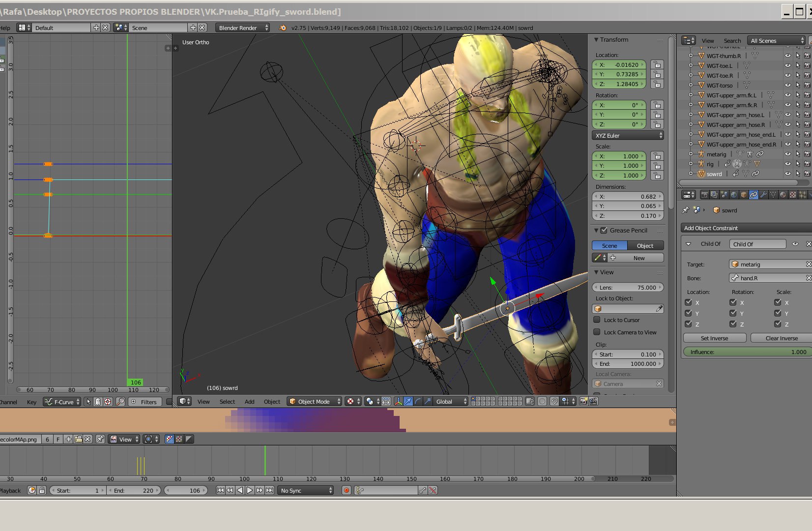Viewport: 812px width, 531px height.
Task: Click the Set Inverse button
Action: pyautogui.click(x=714, y=338)
